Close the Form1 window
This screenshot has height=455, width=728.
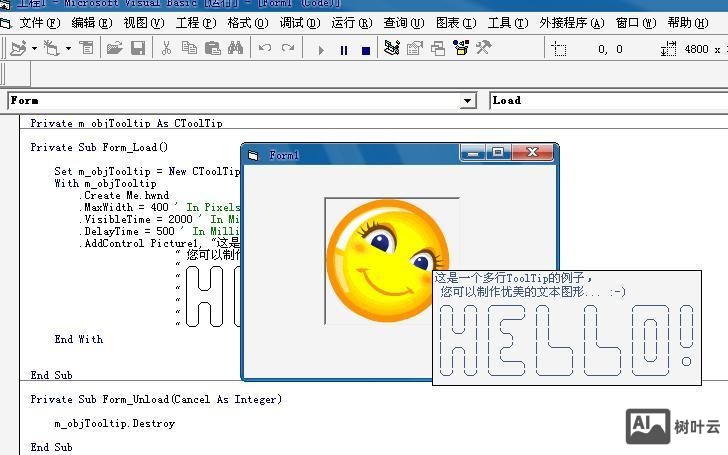click(532, 153)
